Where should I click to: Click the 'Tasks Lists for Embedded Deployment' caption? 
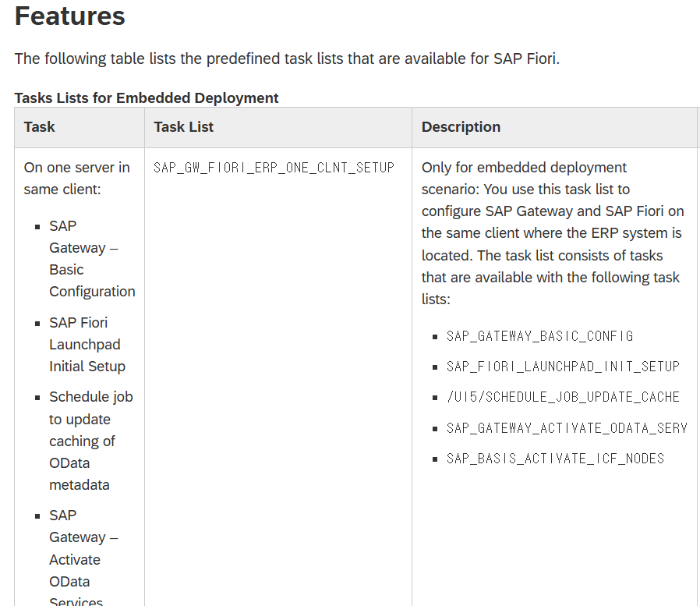tap(147, 97)
